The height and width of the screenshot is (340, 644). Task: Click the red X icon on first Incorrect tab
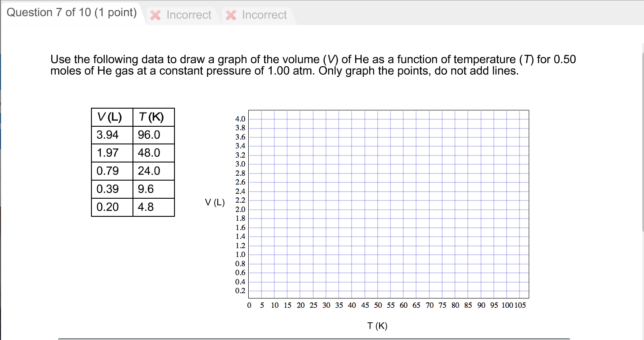point(155,15)
